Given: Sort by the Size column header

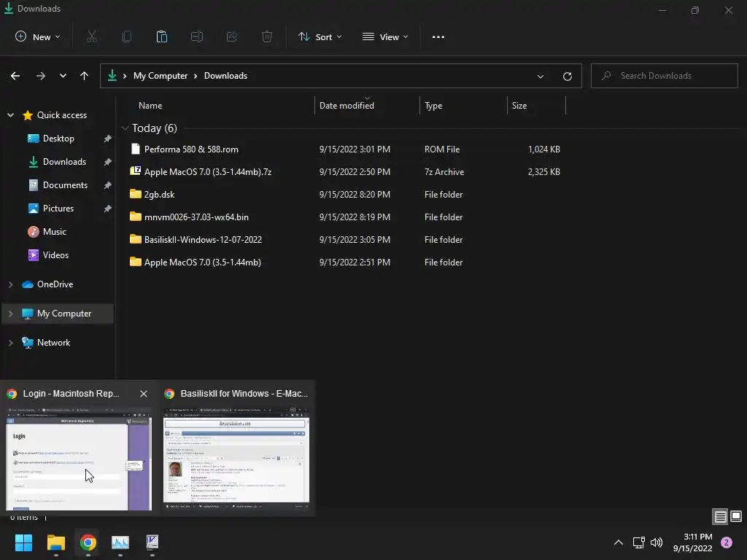Looking at the screenshot, I should point(519,106).
